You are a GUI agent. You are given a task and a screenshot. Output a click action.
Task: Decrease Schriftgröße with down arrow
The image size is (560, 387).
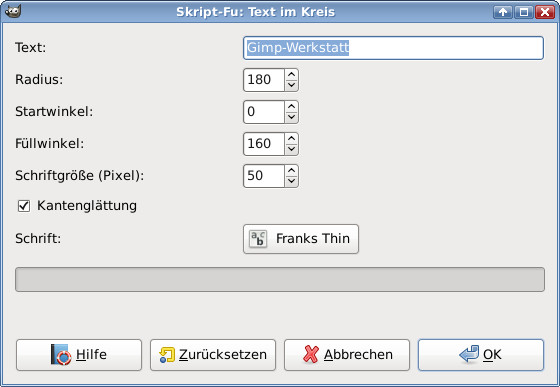(291, 181)
